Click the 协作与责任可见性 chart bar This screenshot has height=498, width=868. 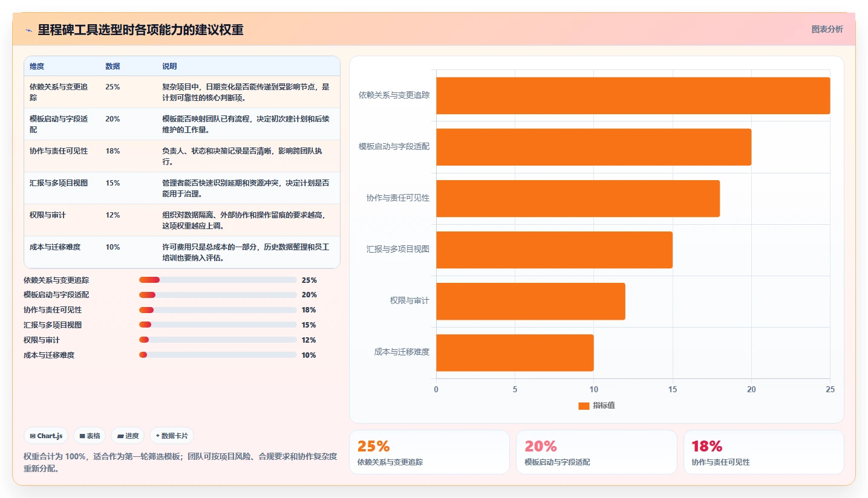[578, 198]
